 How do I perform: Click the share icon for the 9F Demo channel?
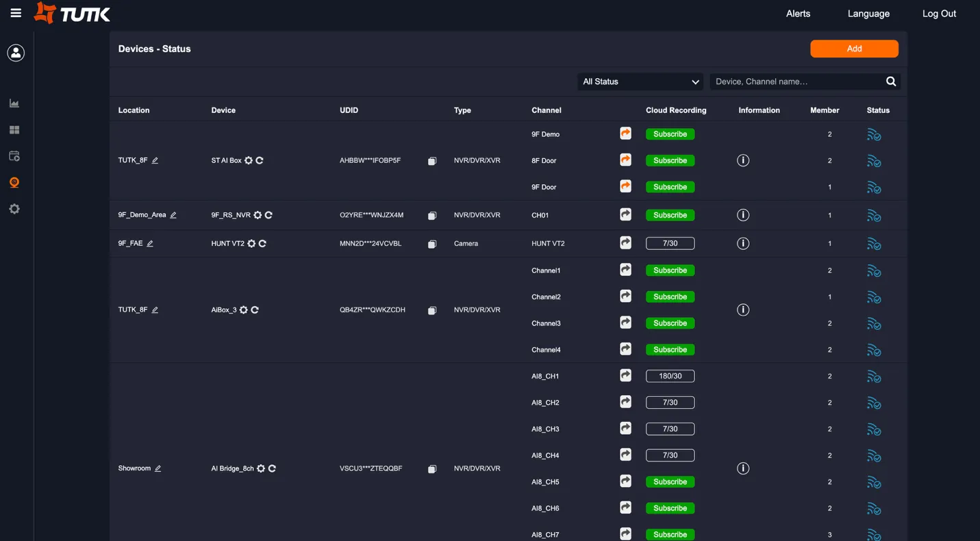pyautogui.click(x=625, y=133)
